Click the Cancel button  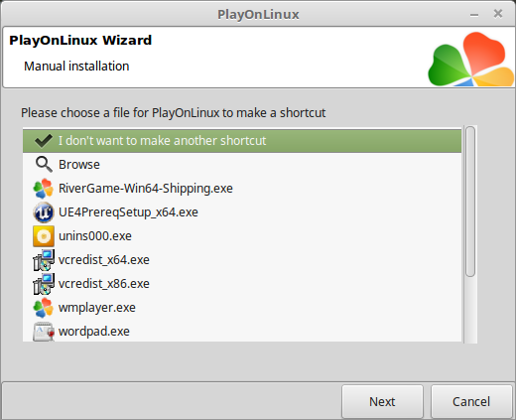pos(471,401)
